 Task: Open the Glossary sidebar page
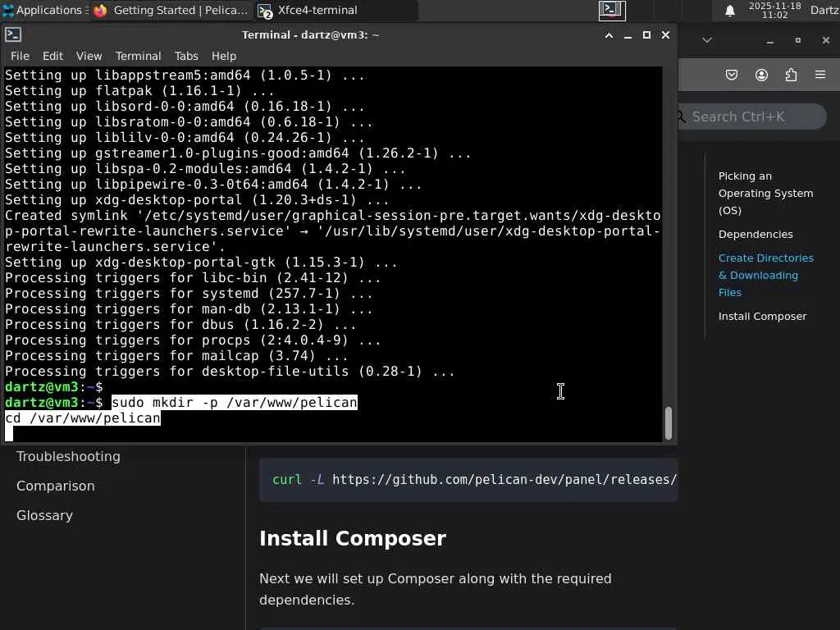(x=44, y=515)
